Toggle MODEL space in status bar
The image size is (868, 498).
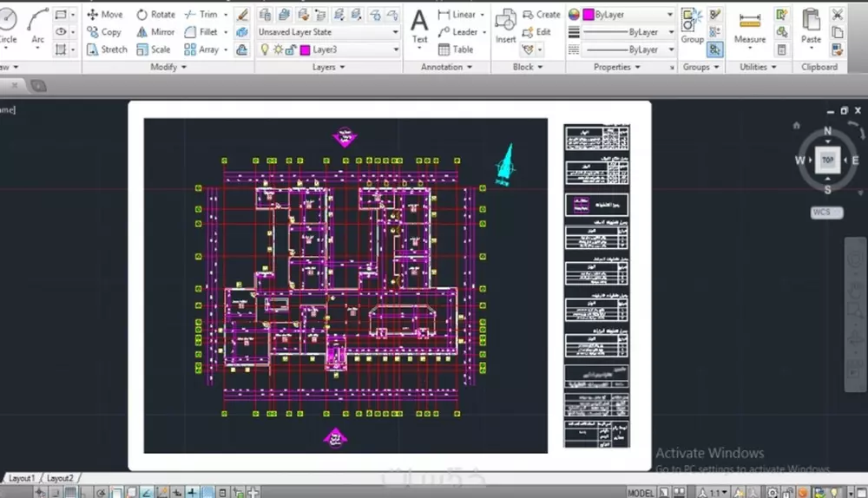click(641, 493)
